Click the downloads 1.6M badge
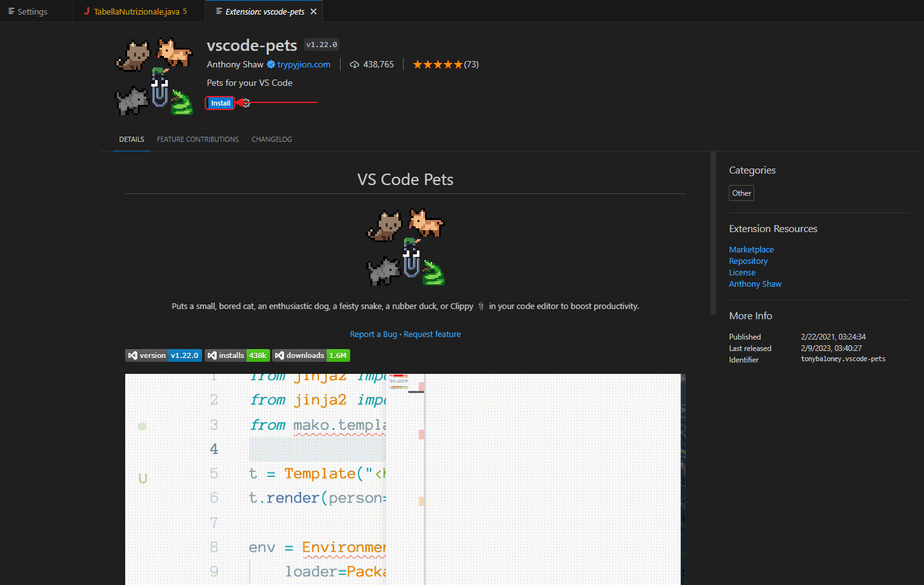The image size is (924, 585). (x=311, y=355)
